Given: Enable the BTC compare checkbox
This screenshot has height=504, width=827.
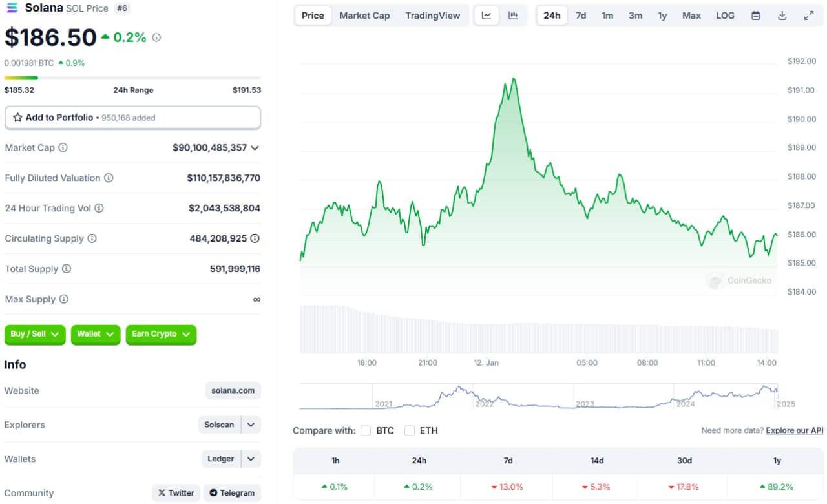Looking at the screenshot, I should pos(366,430).
